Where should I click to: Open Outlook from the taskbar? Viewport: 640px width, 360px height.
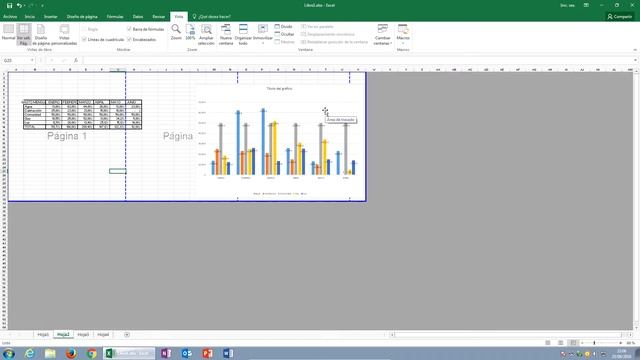coord(187,353)
